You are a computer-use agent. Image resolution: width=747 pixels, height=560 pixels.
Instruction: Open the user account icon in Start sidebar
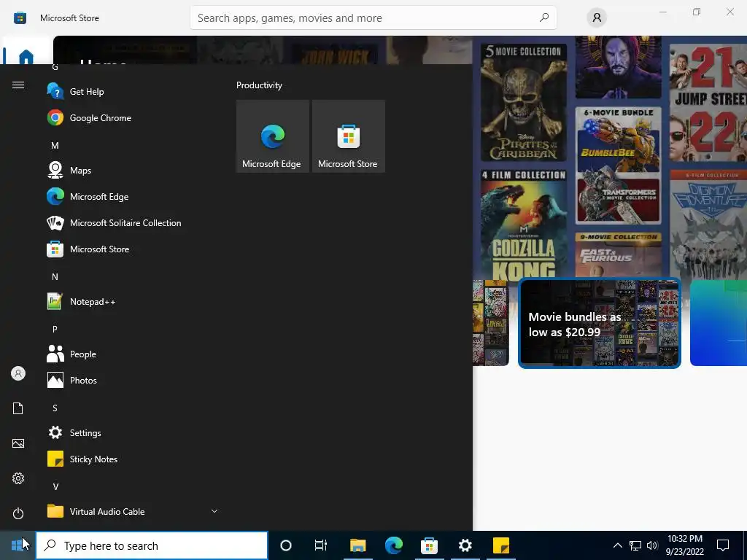click(18, 373)
